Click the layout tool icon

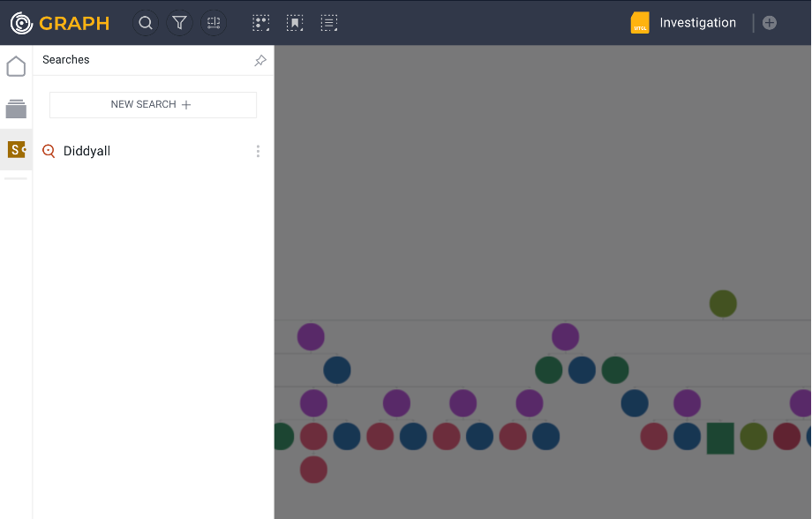(x=214, y=23)
